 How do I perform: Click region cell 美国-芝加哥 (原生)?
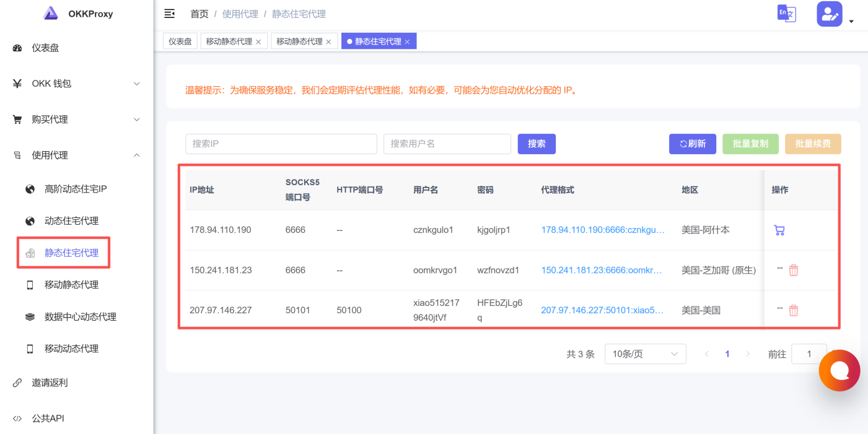click(719, 270)
